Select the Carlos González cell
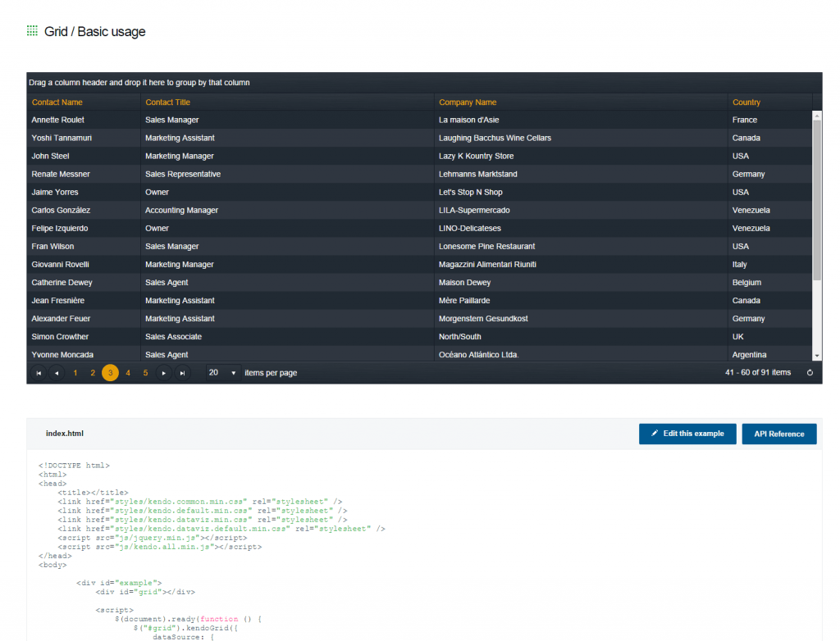Screen dimensions: 840x641 click(84, 211)
